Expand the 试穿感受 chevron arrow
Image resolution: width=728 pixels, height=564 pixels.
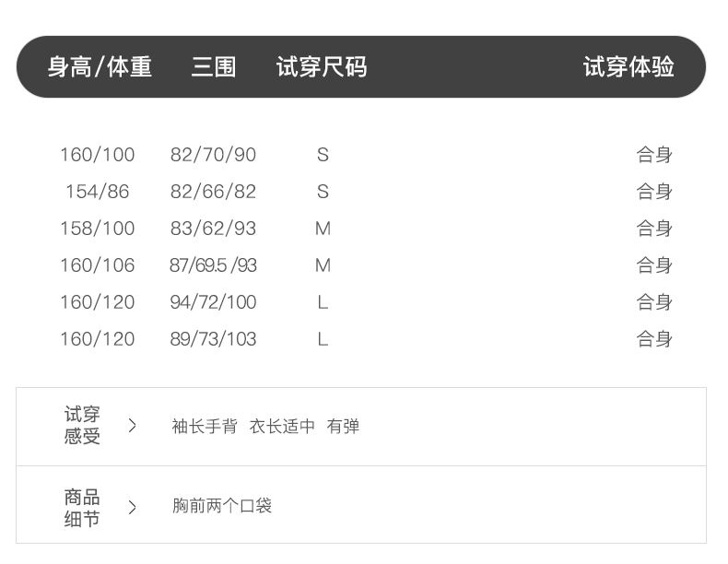tap(133, 426)
